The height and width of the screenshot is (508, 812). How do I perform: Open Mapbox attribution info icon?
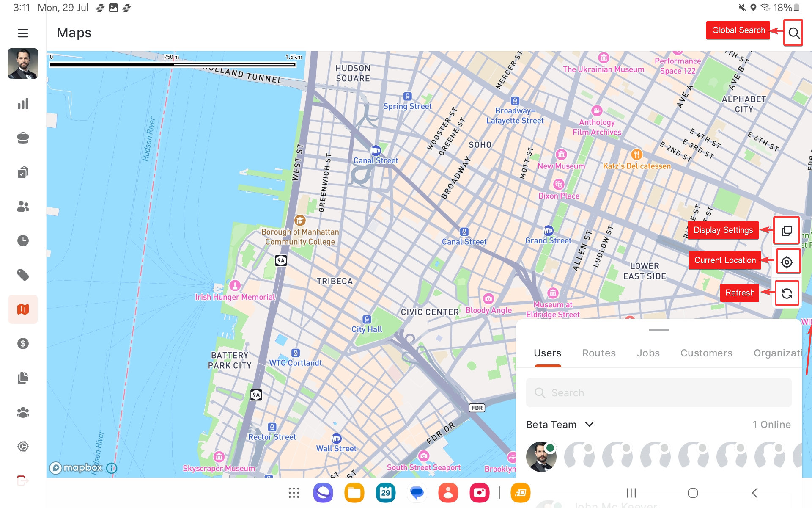tap(112, 468)
